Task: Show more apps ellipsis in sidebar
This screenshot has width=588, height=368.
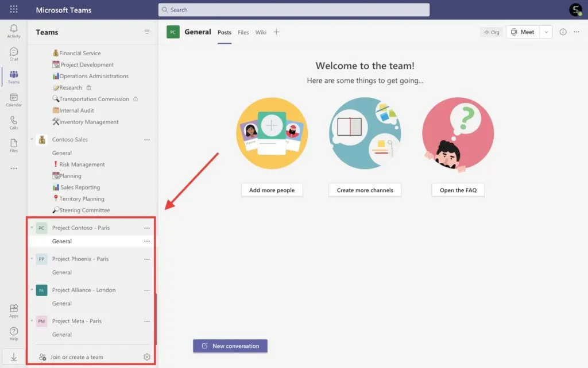Action: pyautogui.click(x=14, y=168)
